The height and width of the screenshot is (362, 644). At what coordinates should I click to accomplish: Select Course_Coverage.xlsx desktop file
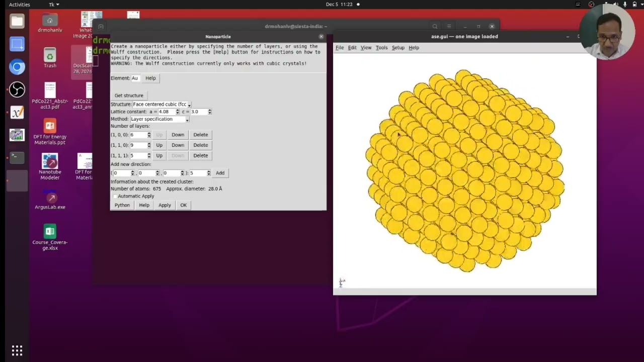click(x=50, y=237)
